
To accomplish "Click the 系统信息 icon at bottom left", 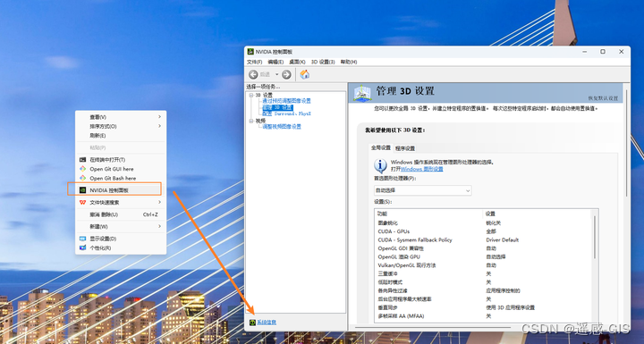I will [252, 323].
